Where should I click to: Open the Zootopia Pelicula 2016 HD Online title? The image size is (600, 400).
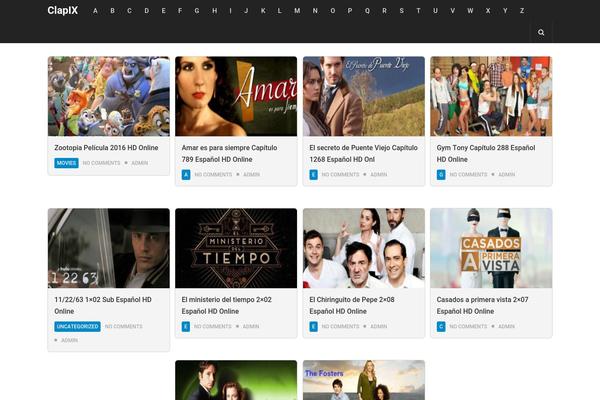106,147
